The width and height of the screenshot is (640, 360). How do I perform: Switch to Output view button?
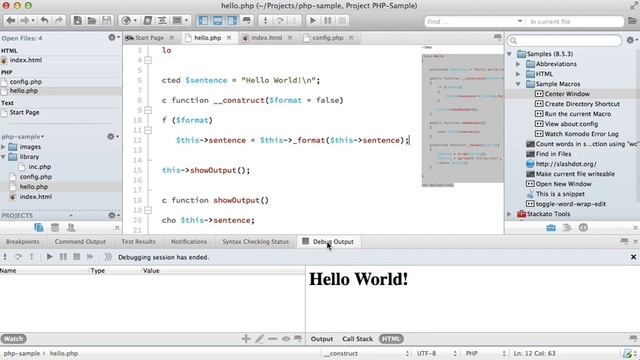(322, 339)
